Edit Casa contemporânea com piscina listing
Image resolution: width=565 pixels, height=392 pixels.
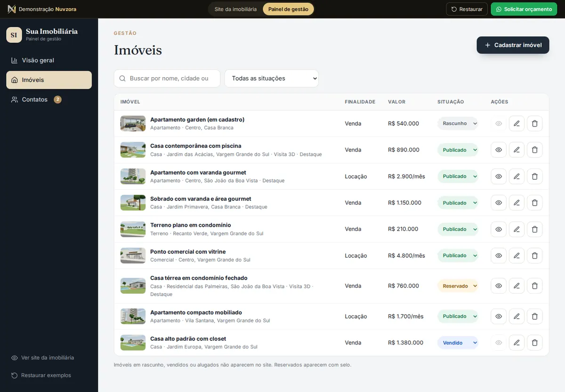(x=517, y=150)
